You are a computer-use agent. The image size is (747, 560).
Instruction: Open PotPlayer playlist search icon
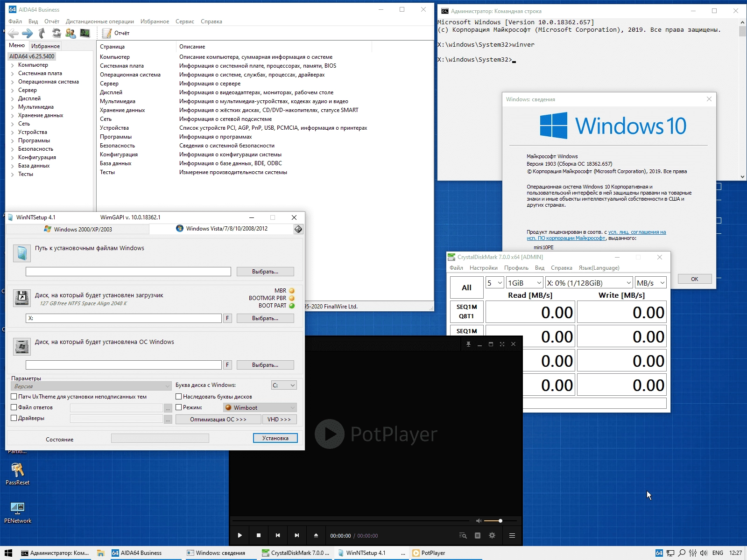[463, 535]
